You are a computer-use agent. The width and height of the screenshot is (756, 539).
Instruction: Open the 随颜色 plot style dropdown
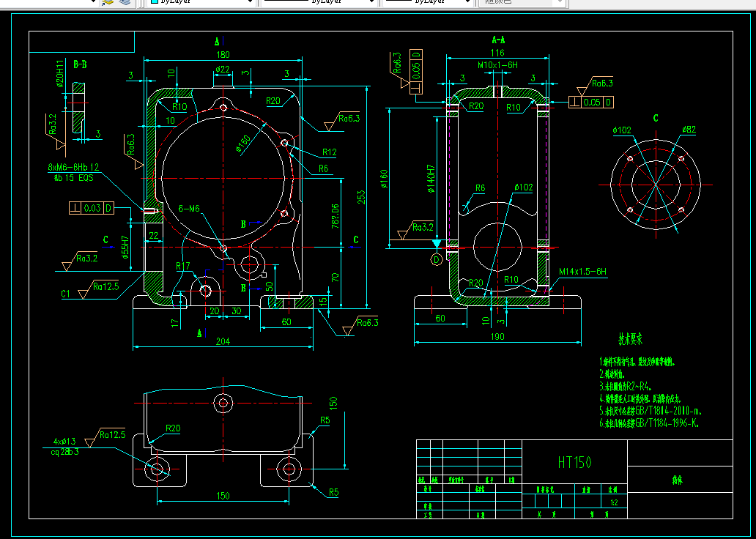tap(521, 2)
